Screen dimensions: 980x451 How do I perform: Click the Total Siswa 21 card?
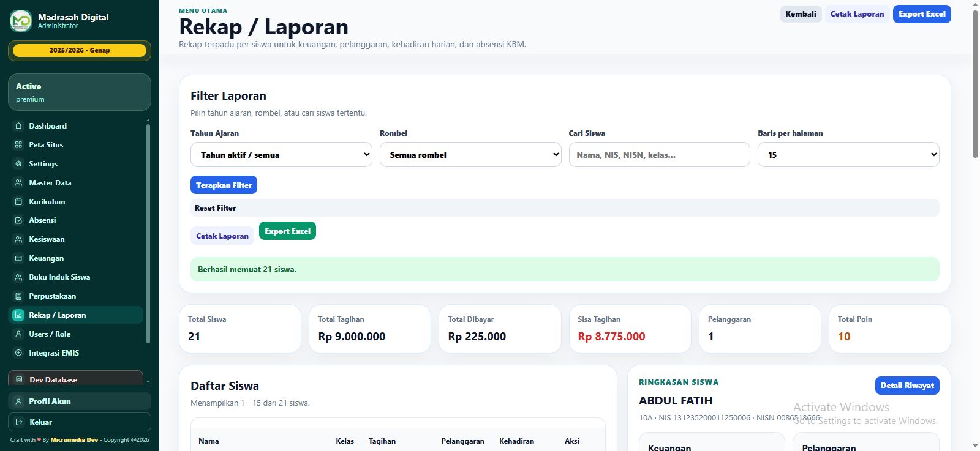tap(240, 329)
